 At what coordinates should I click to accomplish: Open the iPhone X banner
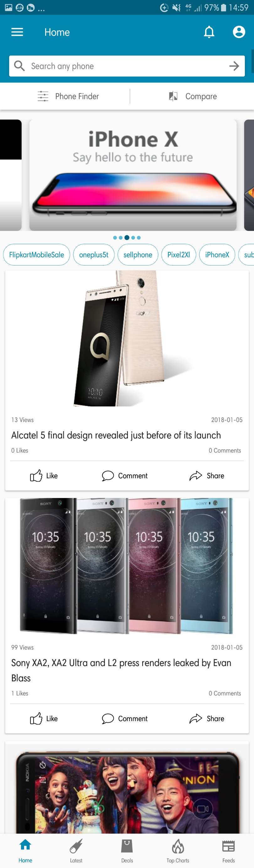coord(133,175)
